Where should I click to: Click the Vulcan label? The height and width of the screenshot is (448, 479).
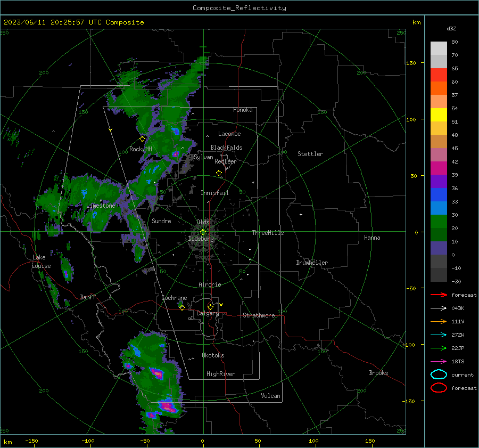[270, 396]
